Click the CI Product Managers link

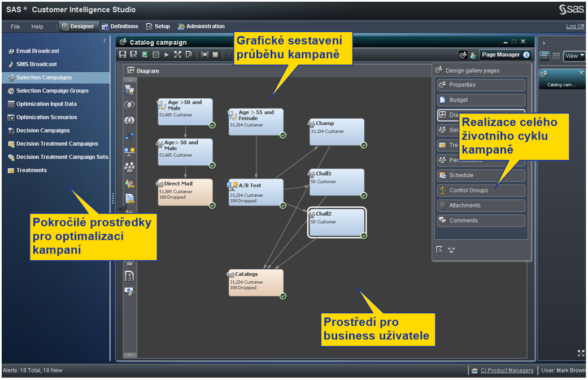click(507, 370)
